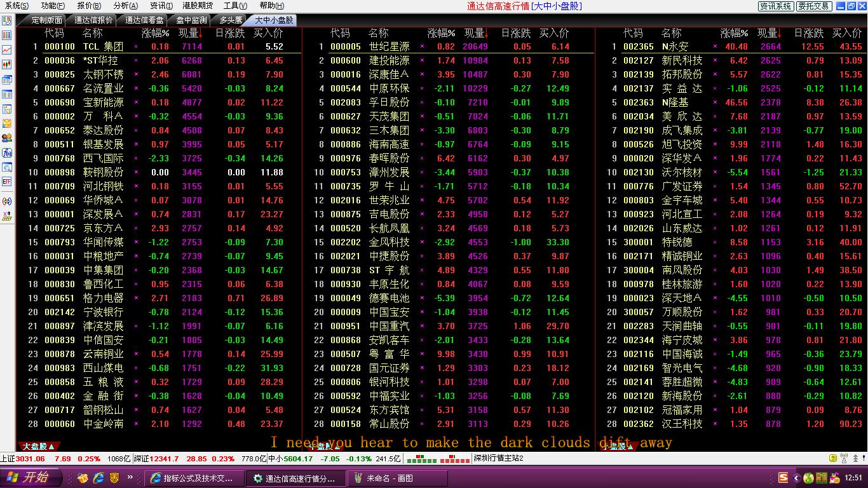Click the 中小 index value 5604.17
868x488 pixels.
(x=298, y=458)
